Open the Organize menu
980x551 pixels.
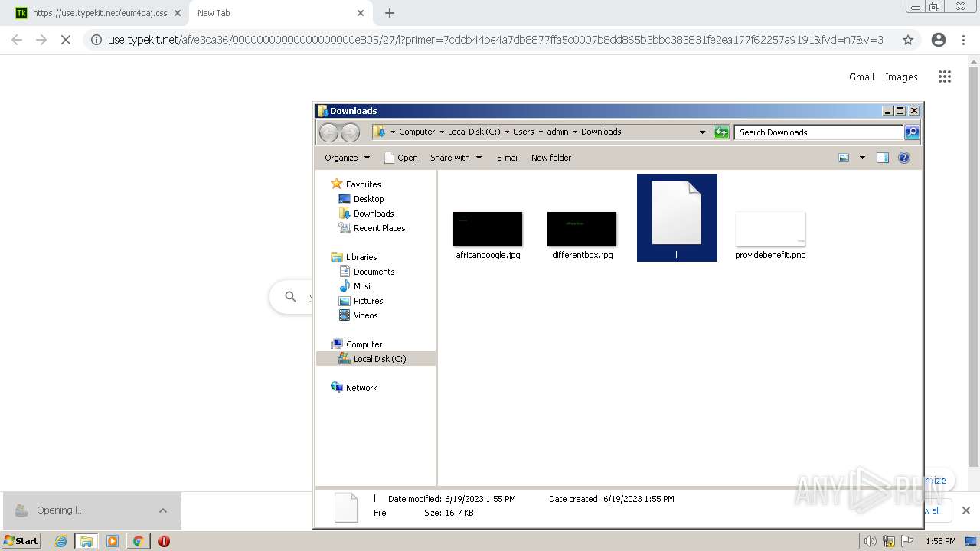(347, 158)
